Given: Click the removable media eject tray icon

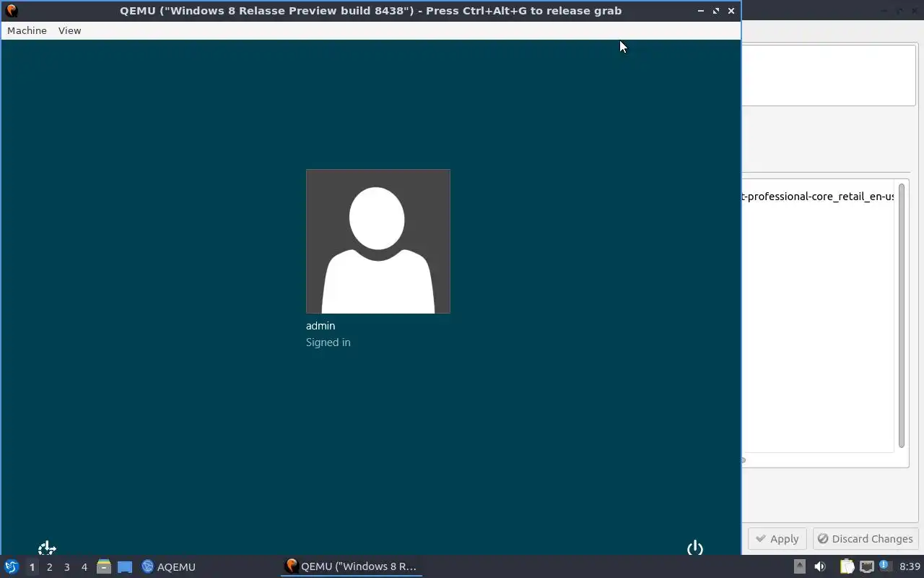Looking at the screenshot, I should point(799,566).
